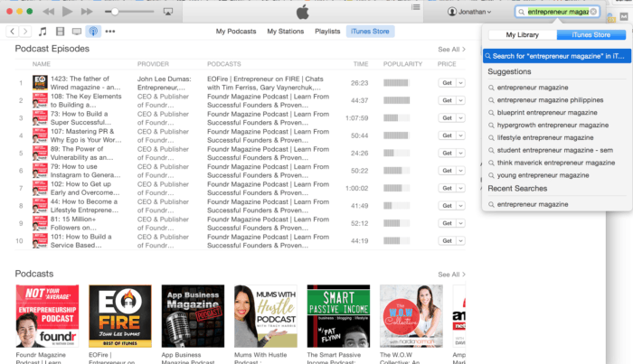
Task: Click the rewind playback button
Action: (x=49, y=11)
